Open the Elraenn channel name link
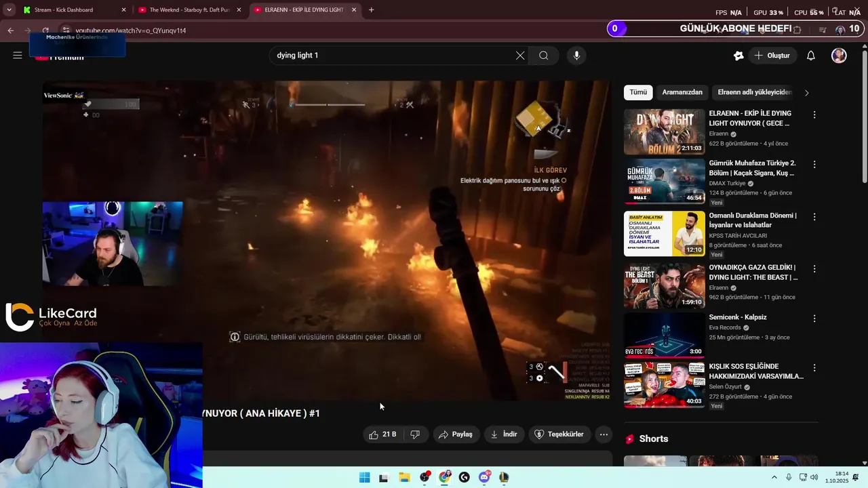This screenshot has width=868, height=488. (x=718, y=134)
